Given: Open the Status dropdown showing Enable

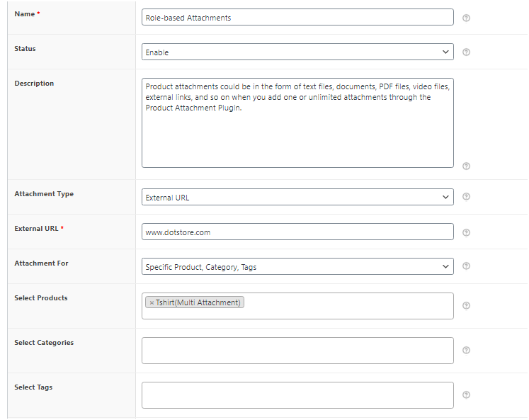Looking at the screenshot, I should click(x=297, y=52).
